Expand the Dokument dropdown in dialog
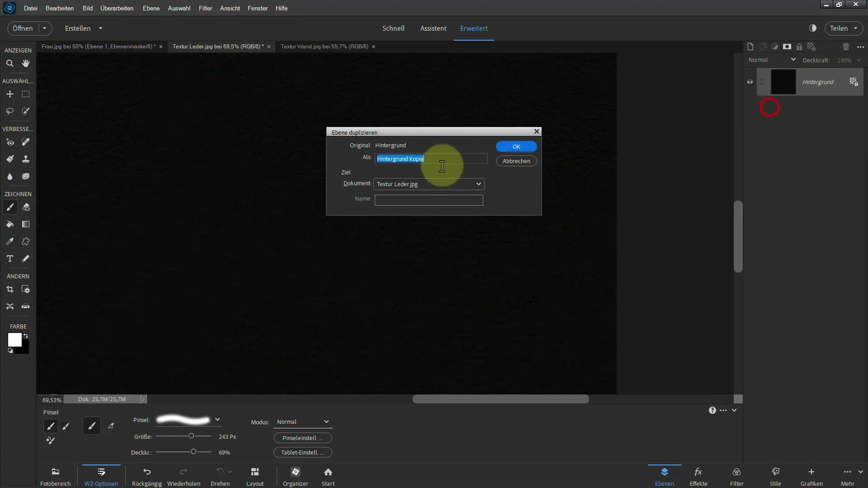 point(479,183)
